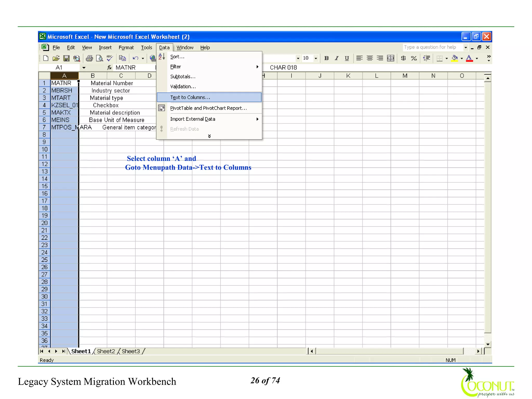Screen dimensions: 532x399
Task: Click the Copy icon in toolbar
Action: [122, 58]
